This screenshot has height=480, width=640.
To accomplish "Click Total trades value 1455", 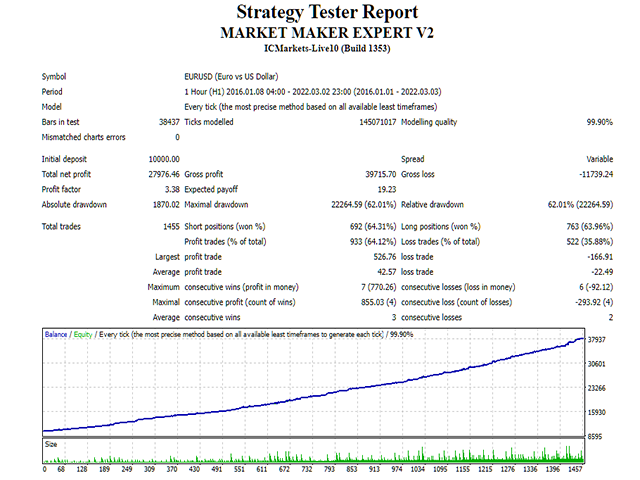I will coord(171,227).
